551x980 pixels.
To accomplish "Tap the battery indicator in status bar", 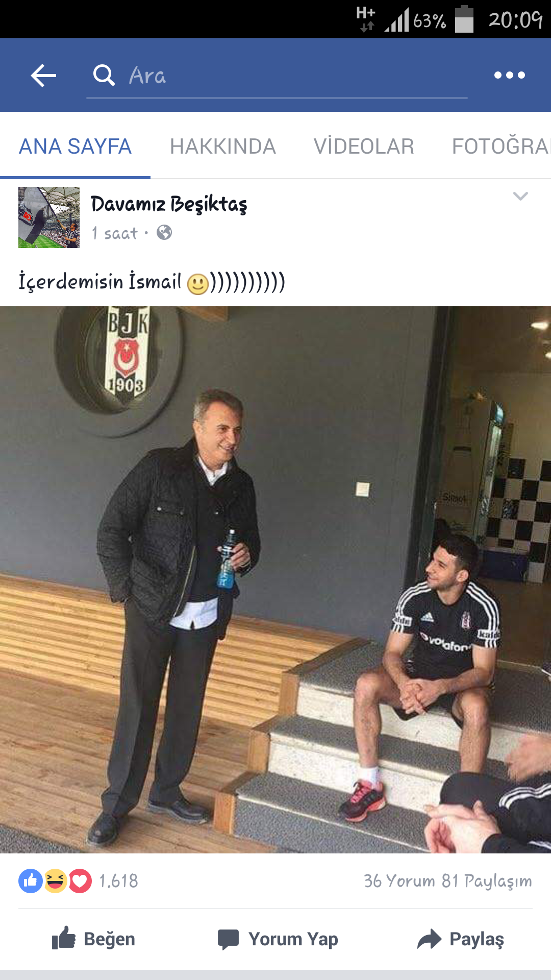I will click(464, 19).
